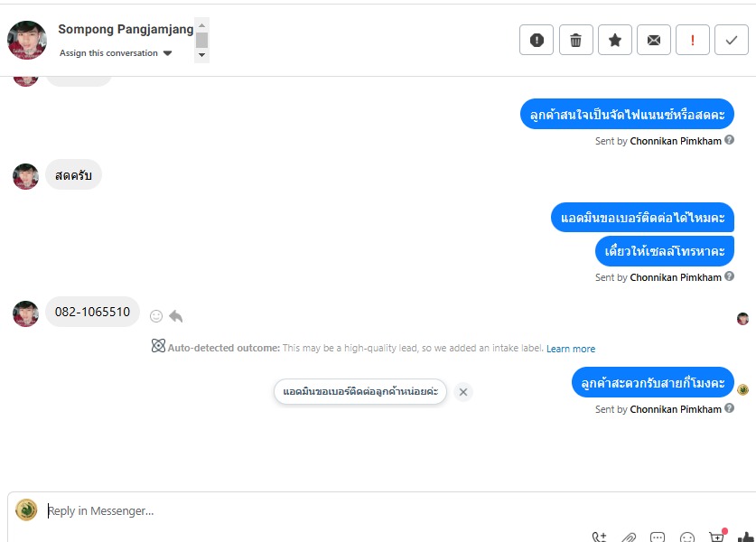Attach a file with paperclip icon
Viewport: 756px width, 542px height.
coord(629,537)
